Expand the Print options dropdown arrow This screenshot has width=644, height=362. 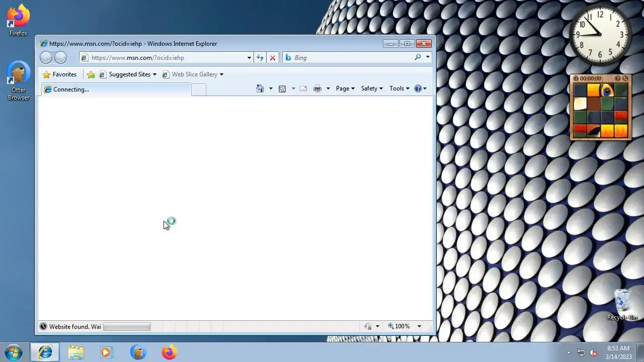328,88
